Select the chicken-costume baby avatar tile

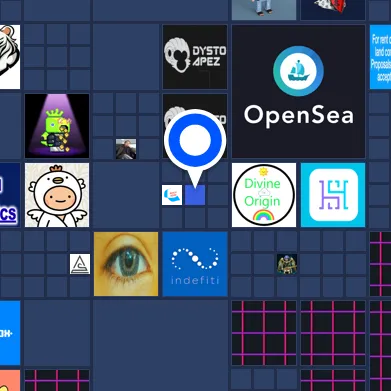tap(57, 195)
